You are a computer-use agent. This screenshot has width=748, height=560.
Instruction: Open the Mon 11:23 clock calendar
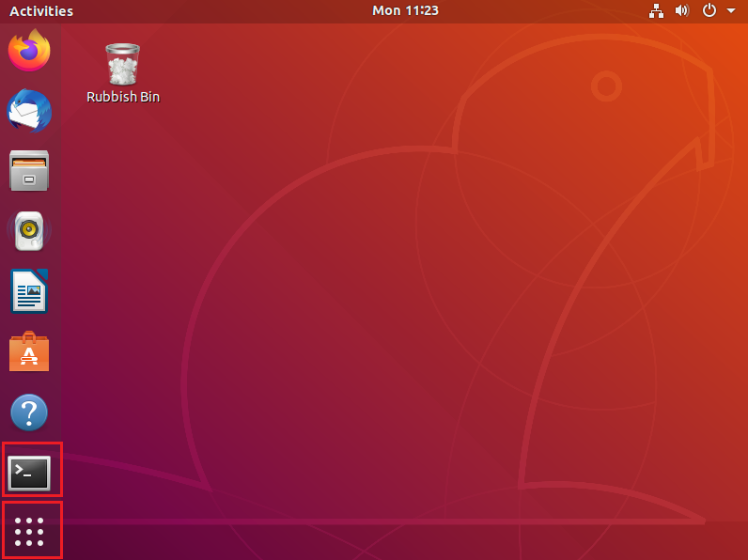tap(405, 11)
